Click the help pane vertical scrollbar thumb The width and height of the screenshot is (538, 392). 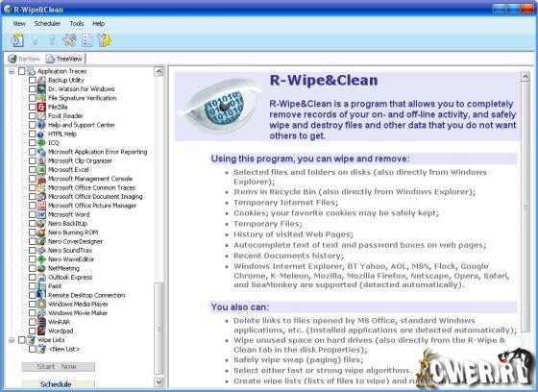(x=525, y=206)
